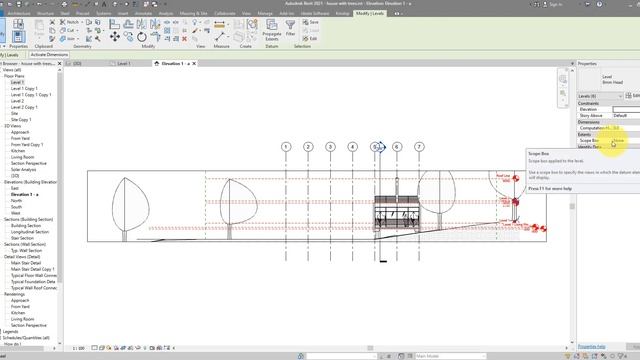Click the Sign In user icon

pos(544,4)
